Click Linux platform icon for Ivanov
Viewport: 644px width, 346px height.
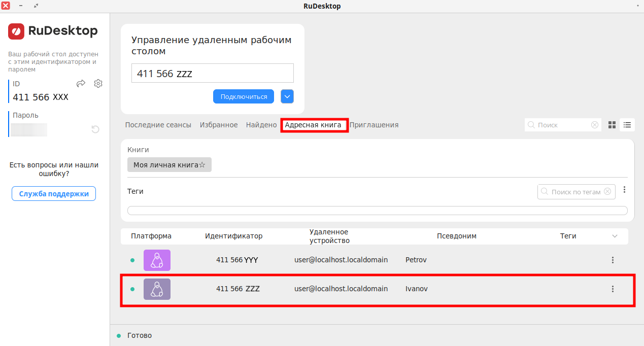tap(157, 289)
